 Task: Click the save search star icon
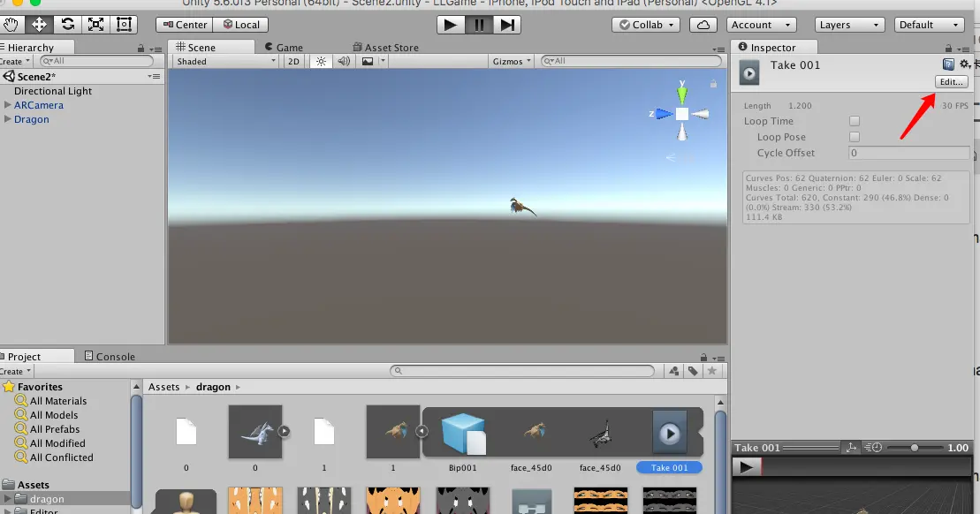pyautogui.click(x=712, y=371)
